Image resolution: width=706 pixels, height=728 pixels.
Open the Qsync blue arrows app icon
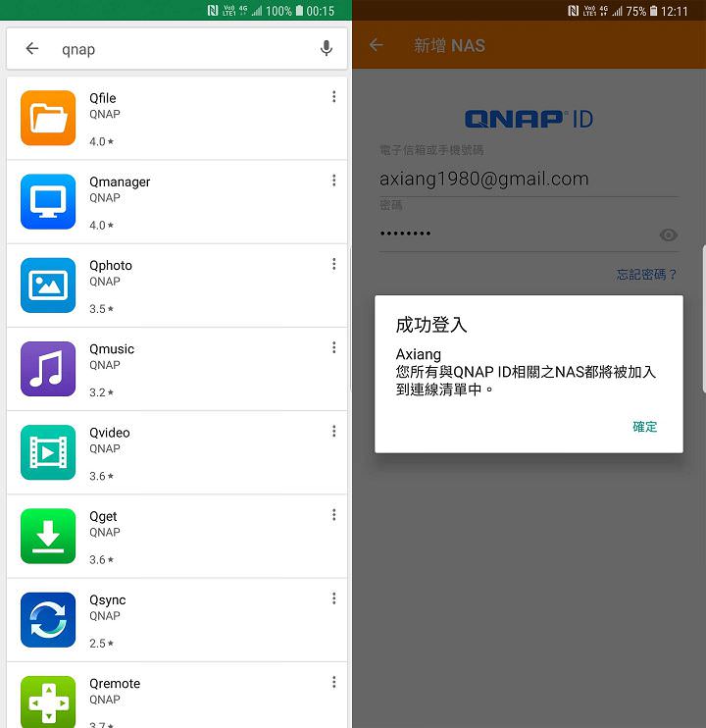coord(48,619)
